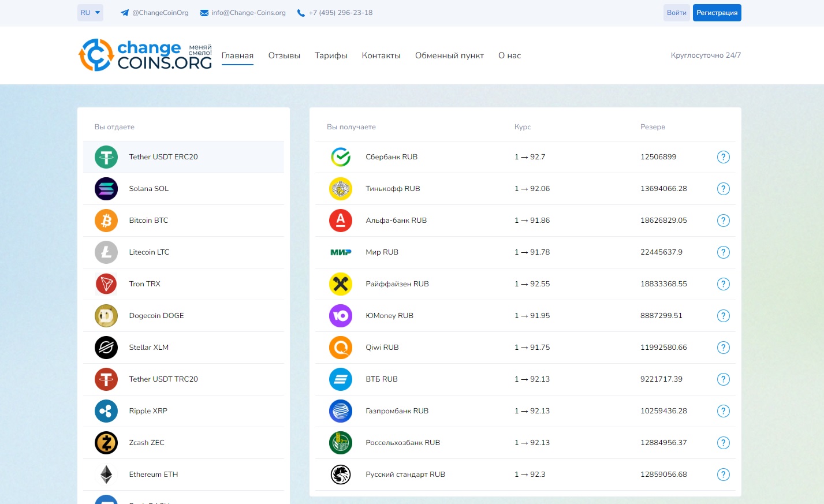Select the Tether USDT TRC20 coin icon
Image resolution: width=824 pixels, height=504 pixels.
pyautogui.click(x=106, y=379)
